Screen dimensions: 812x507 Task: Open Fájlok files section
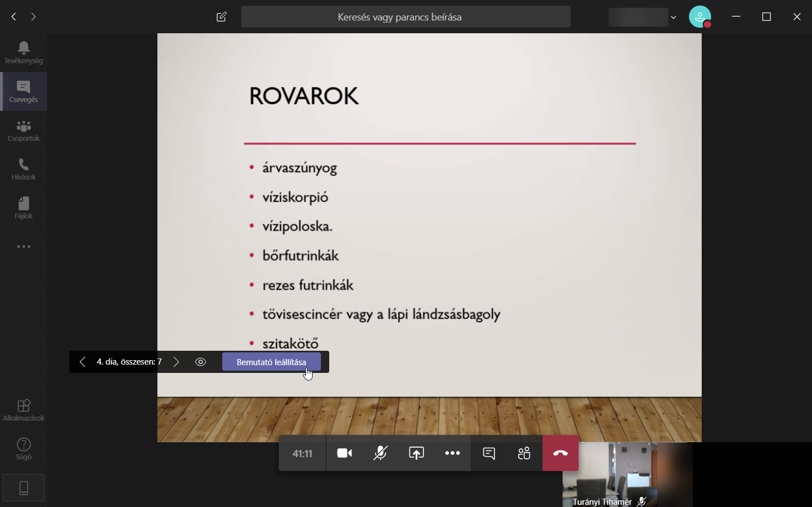point(23,208)
